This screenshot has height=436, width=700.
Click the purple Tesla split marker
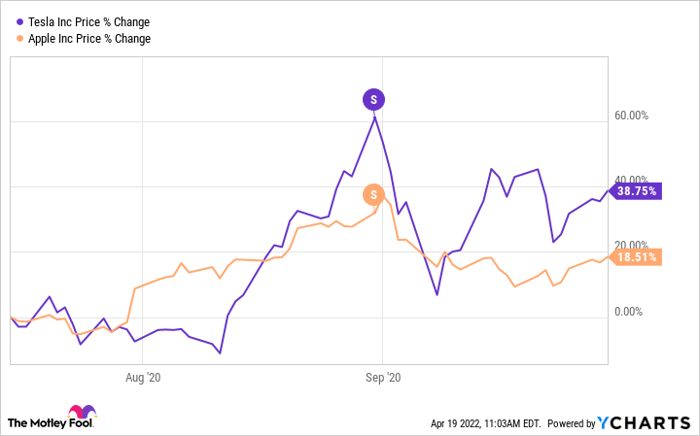tap(374, 99)
